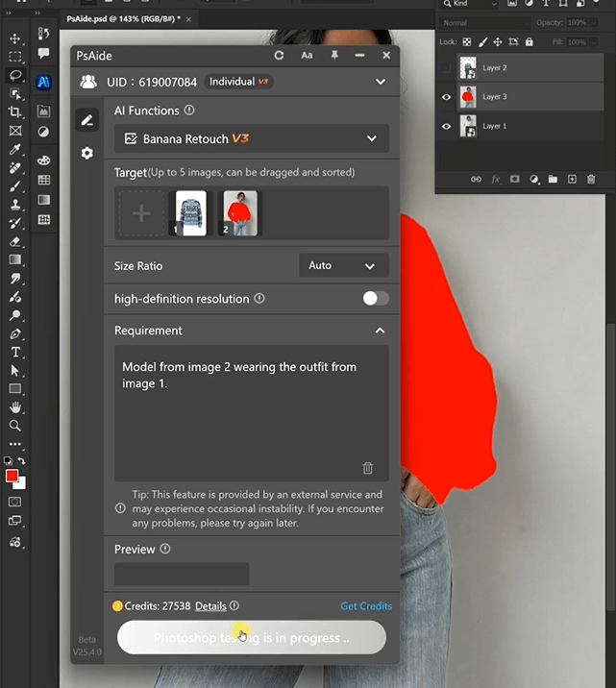The width and height of the screenshot is (616, 688).
Task: Click the Aa font size icon in PsAide
Action: click(x=307, y=56)
